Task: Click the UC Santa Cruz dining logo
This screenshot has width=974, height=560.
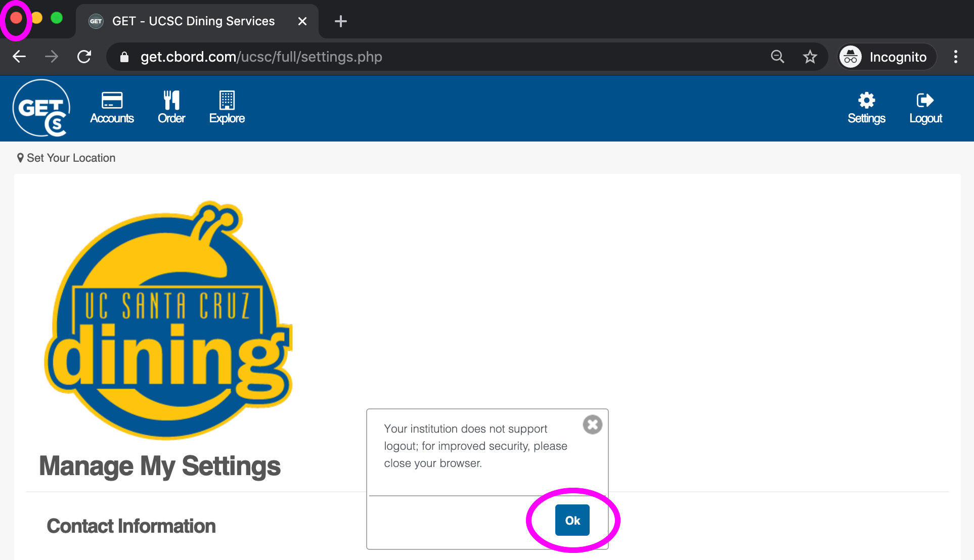Action: pos(168,320)
